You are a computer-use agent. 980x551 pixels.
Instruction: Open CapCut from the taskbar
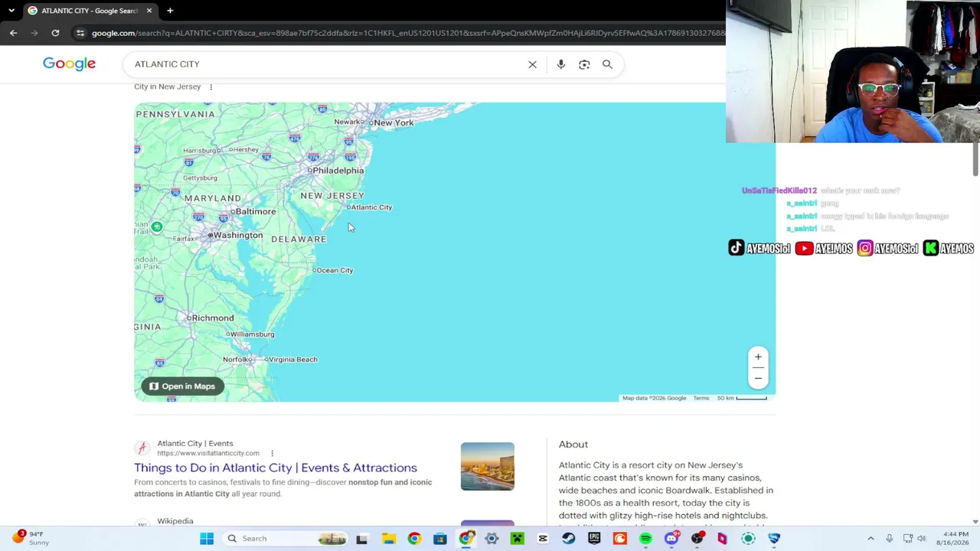coord(543,538)
